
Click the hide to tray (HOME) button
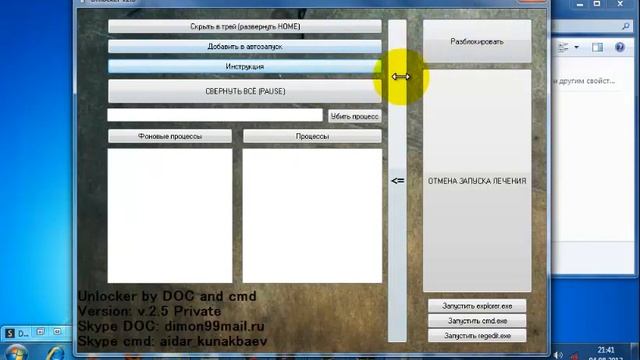point(245,27)
